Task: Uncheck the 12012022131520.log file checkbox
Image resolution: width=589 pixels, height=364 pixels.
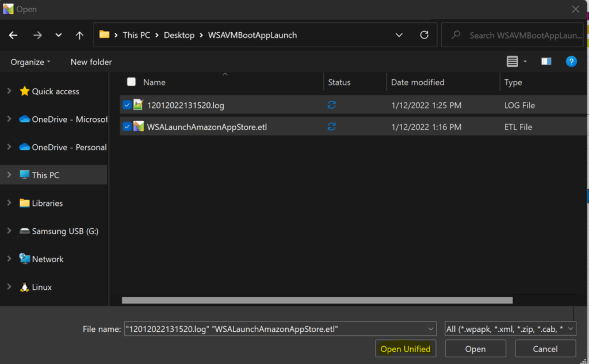Action: point(127,105)
